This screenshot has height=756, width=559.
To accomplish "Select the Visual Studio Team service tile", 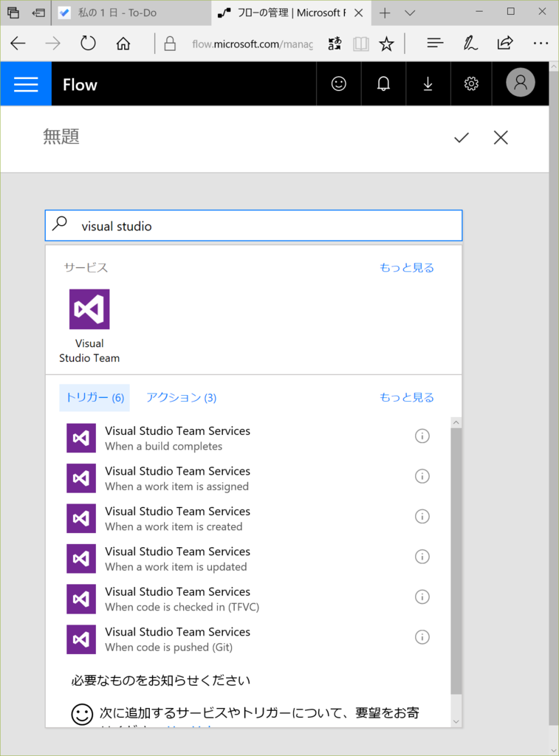I will tap(89, 326).
